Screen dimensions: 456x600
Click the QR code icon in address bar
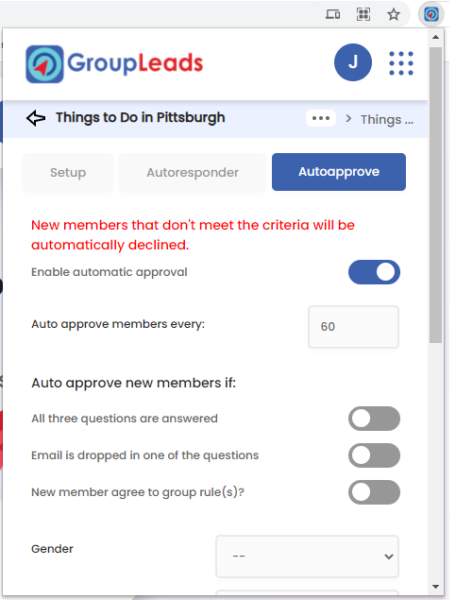(363, 15)
